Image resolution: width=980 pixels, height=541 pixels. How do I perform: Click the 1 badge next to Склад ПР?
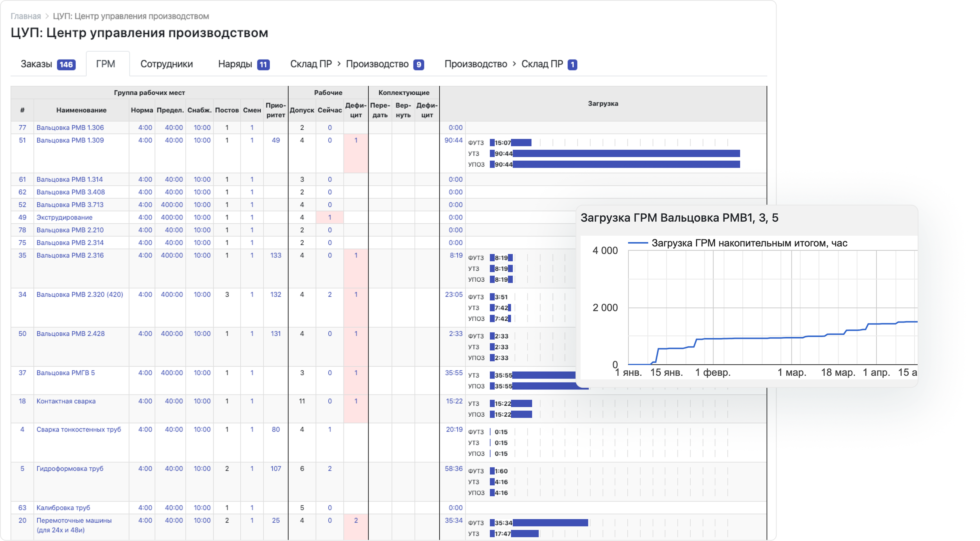(x=572, y=65)
